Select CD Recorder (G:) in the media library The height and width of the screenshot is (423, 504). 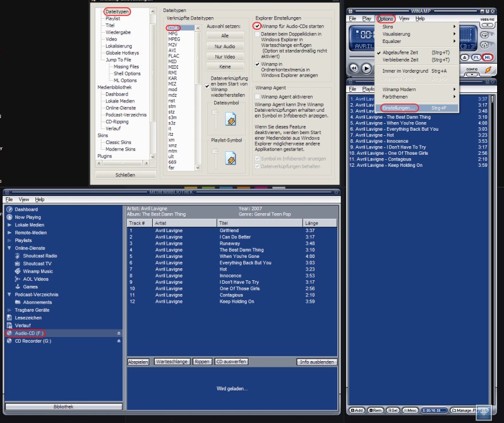pyautogui.click(x=33, y=341)
